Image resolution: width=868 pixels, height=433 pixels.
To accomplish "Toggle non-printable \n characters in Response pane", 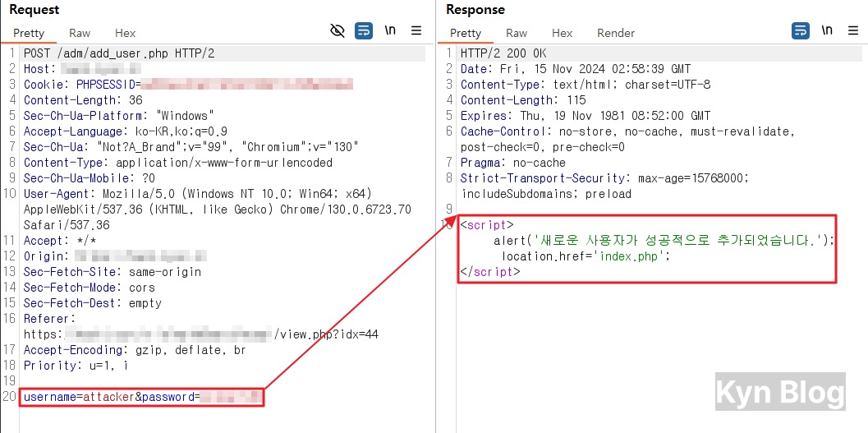I will (x=827, y=30).
